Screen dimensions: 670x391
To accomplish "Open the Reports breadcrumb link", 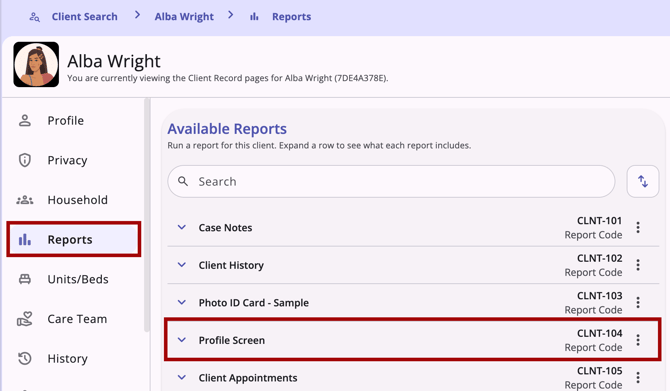I will coord(291,17).
